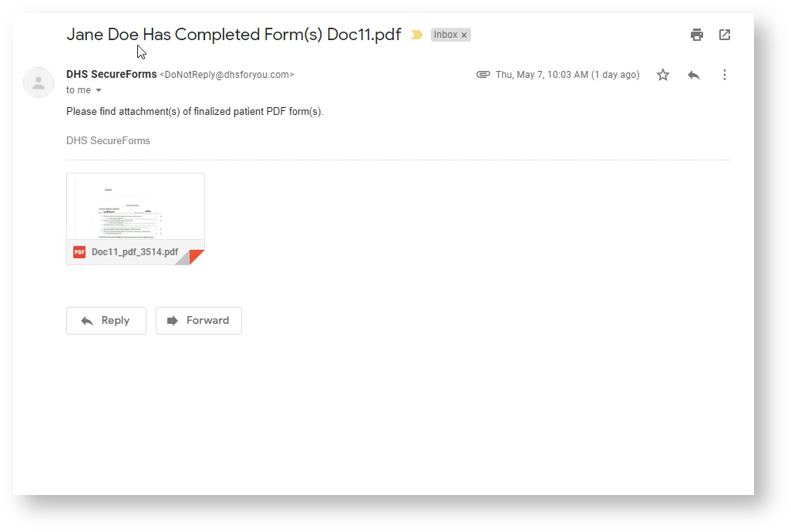Screen dimensions: 791x532
Task: Click the DoNotReply@dhsforyou.com email address
Action: (x=227, y=75)
